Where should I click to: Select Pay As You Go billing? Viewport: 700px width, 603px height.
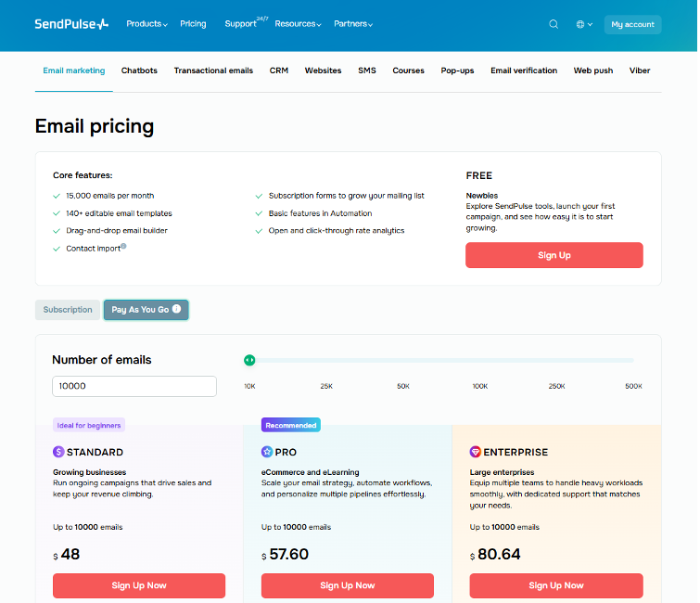(x=146, y=310)
